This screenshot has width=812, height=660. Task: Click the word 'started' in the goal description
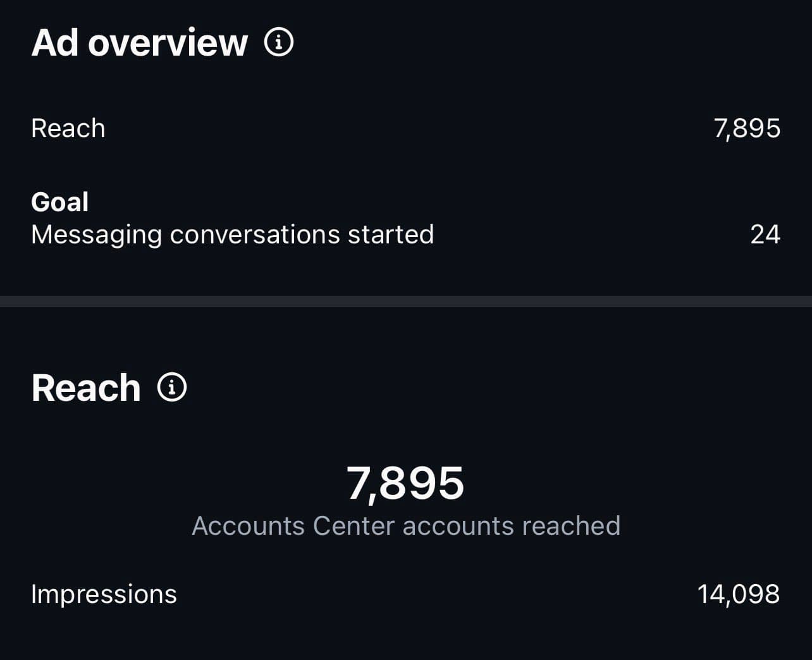click(391, 235)
